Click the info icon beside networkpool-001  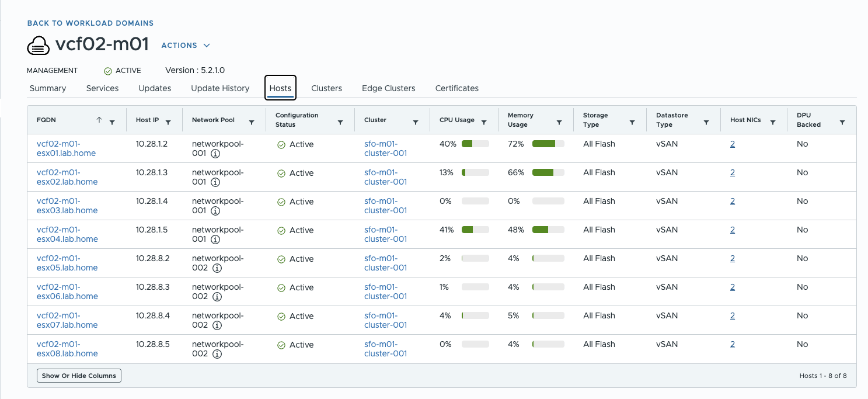(x=216, y=154)
